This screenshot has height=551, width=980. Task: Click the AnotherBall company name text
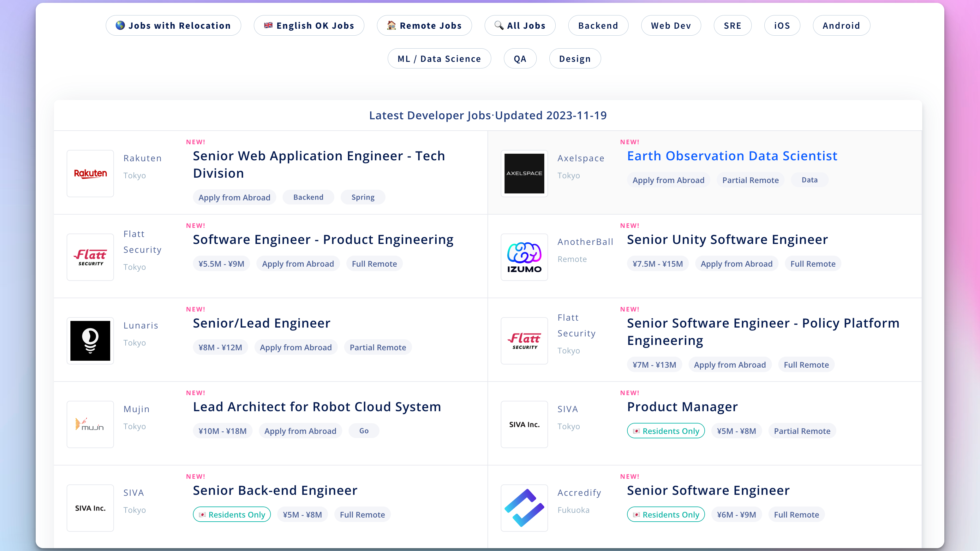pyautogui.click(x=585, y=242)
